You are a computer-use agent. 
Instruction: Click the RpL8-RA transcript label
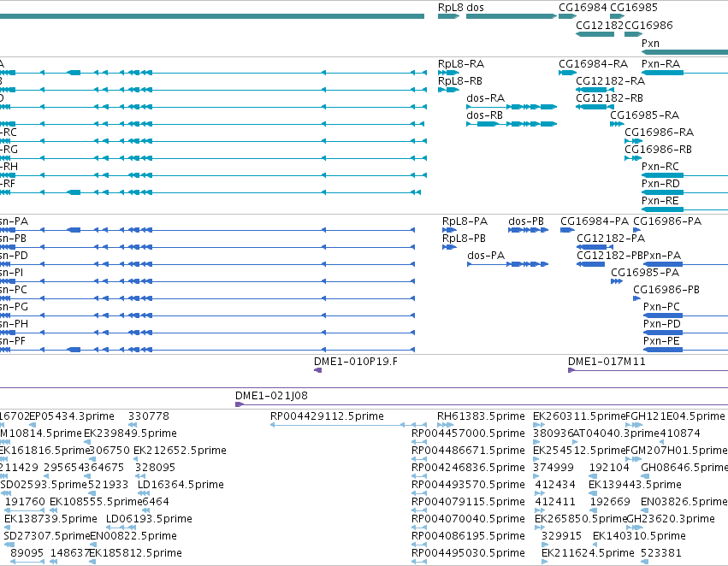pos(461,64)
